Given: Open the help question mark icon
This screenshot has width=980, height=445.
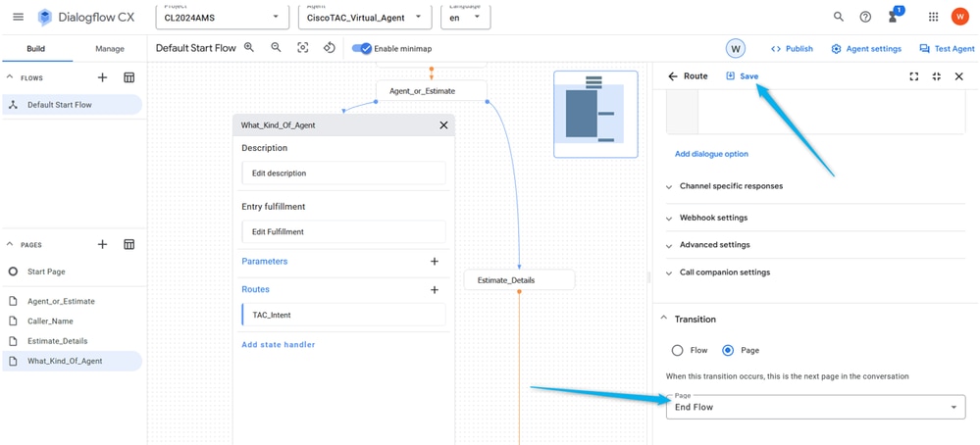Looking at the screenshot, I should point(865,17).
